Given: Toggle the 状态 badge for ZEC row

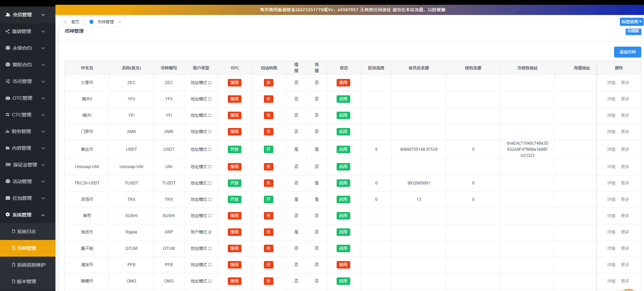Looking at the screenshot, I should coord(343,83).
